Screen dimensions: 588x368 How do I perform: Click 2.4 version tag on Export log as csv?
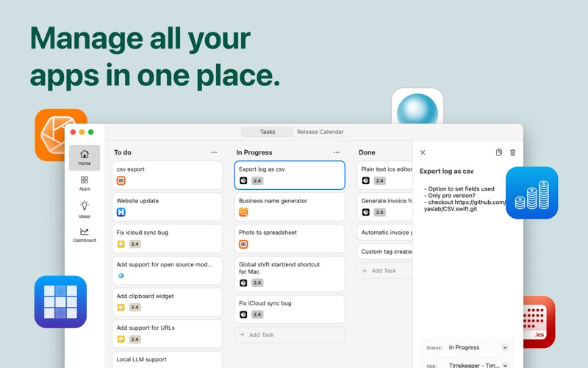pyautogui.click(x=257, y=180)
